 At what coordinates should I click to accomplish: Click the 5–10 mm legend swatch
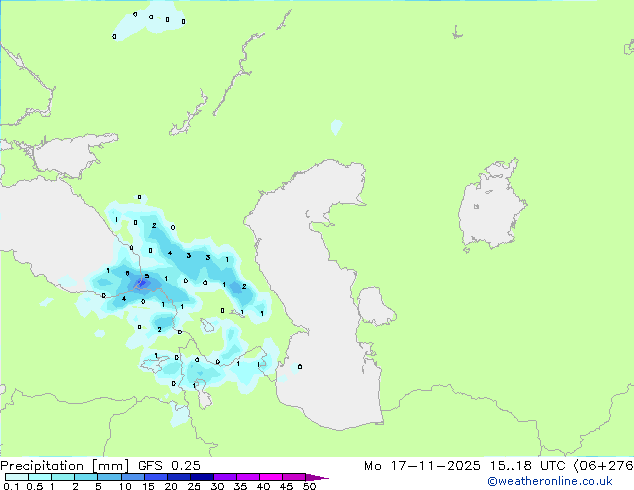109,477
